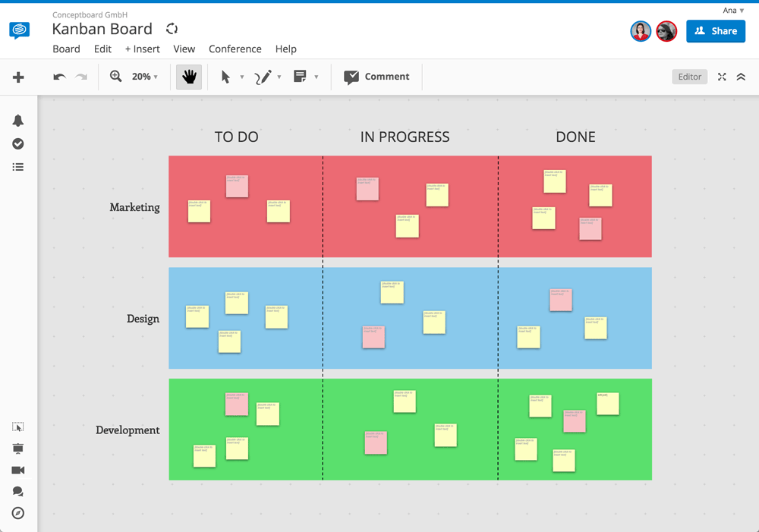
Task: Click the Share button
Action: 716,31
